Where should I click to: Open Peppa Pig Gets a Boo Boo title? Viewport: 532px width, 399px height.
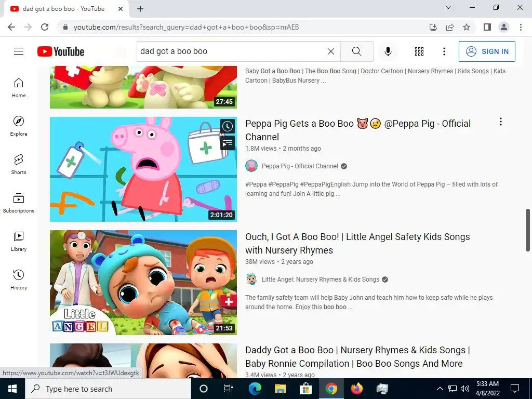[357, 130]
